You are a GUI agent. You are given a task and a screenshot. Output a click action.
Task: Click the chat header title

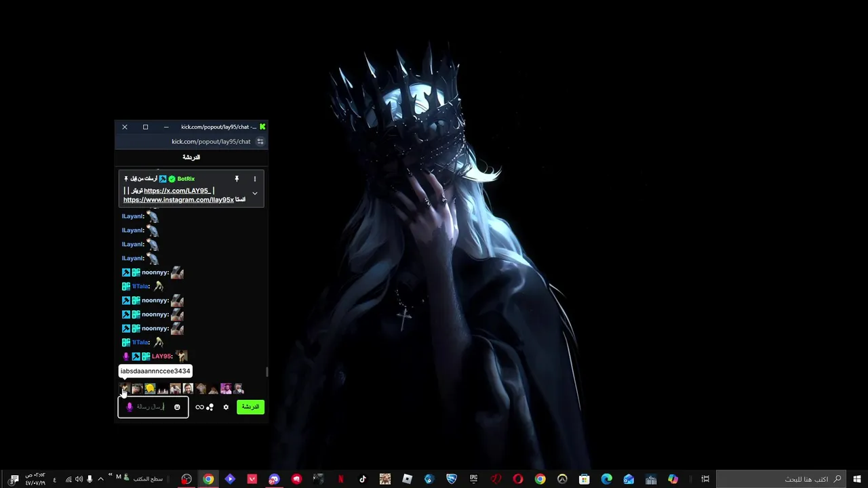(191, 157)
